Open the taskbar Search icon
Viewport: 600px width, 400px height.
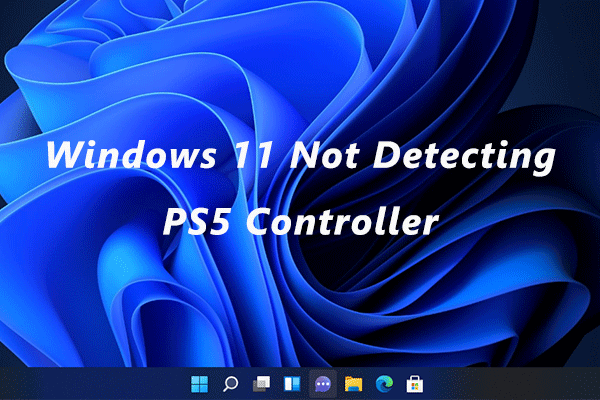pos(230,384)
